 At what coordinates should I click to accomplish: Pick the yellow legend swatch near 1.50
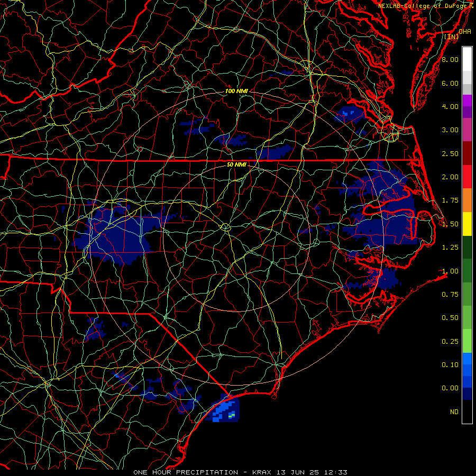tap(467, 224)
